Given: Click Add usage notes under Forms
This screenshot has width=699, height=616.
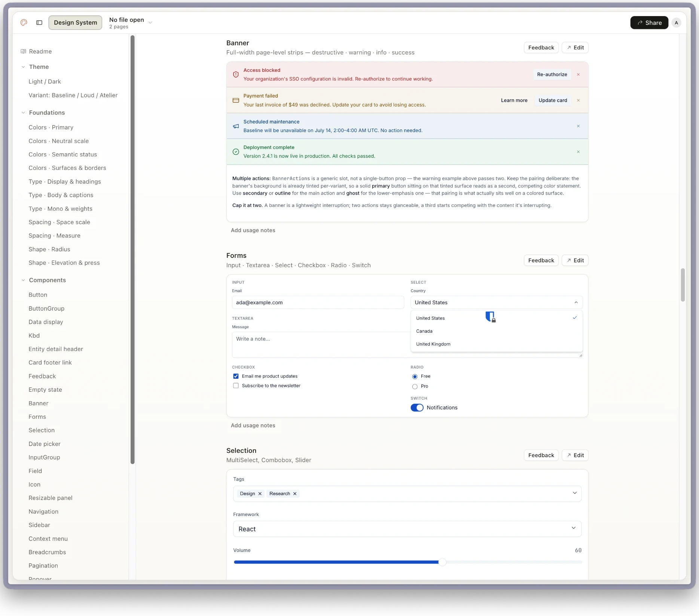Looking at the screenshot, I should coord(253,426).
